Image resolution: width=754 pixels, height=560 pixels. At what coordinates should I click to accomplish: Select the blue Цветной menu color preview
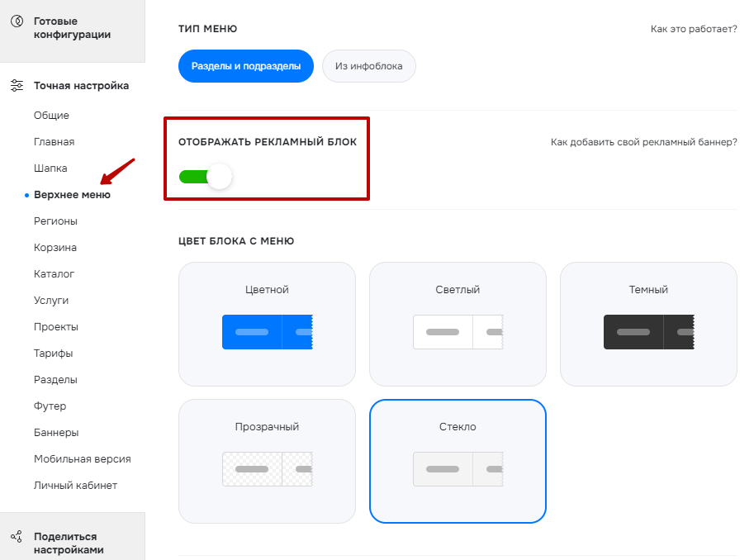click(x=268, y=332)
